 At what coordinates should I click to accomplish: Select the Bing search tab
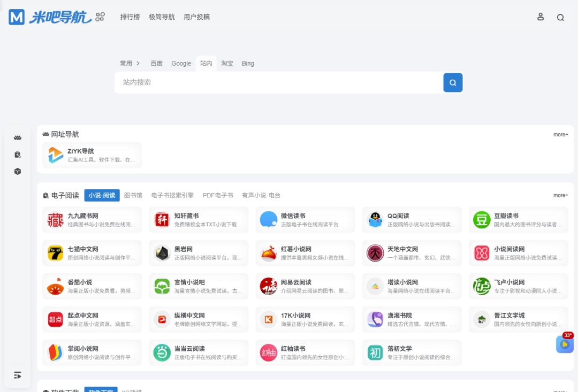(x=248, y=63)
